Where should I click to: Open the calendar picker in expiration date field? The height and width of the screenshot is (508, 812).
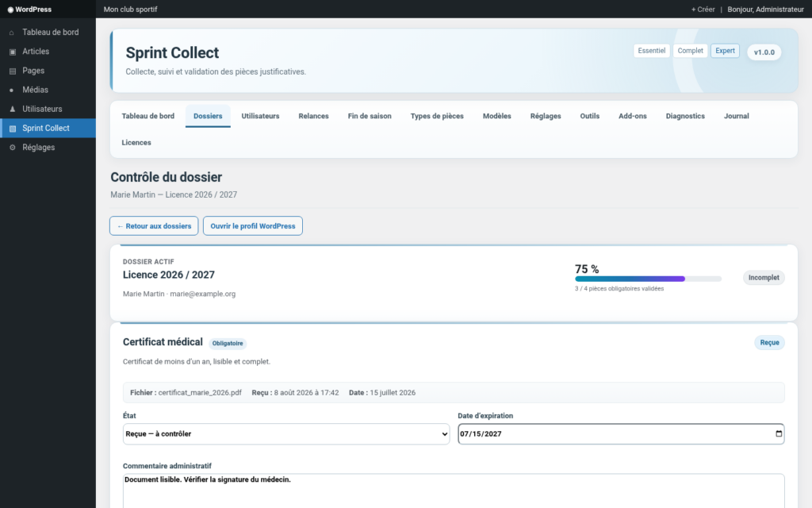tap(779, 434)
